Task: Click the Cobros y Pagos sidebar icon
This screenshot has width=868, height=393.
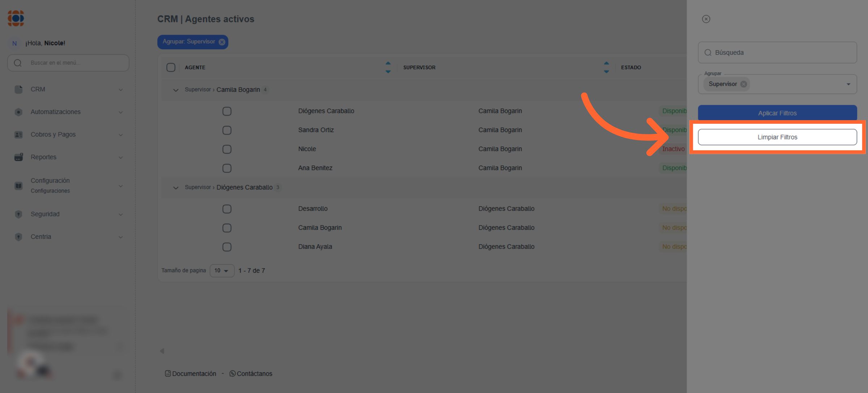Action: coord(18,135)
